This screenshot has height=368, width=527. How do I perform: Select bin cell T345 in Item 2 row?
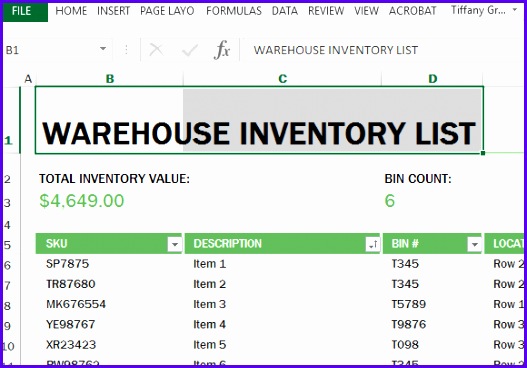point(405,284)
